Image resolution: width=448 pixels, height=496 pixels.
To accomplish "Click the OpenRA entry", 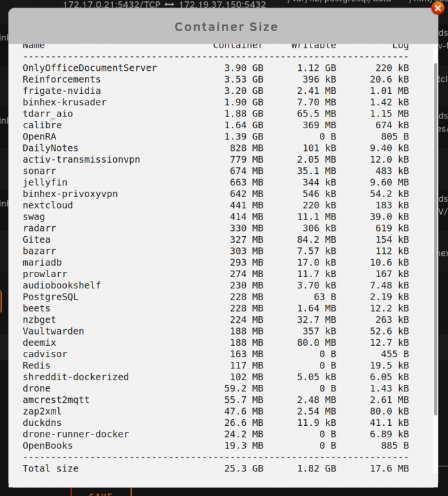I will click(x=39, y=137).
